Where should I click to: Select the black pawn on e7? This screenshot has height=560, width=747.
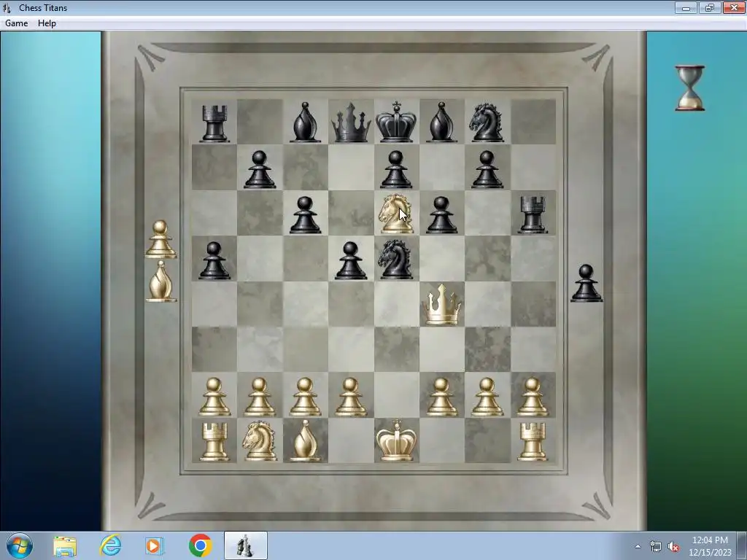396,169
